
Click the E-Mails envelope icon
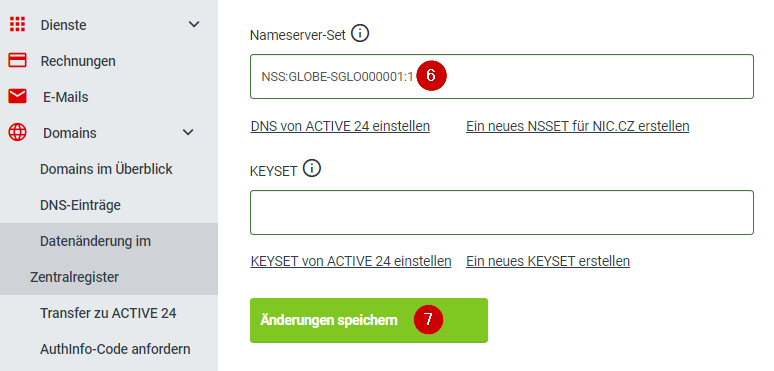[x=17, y=96]
